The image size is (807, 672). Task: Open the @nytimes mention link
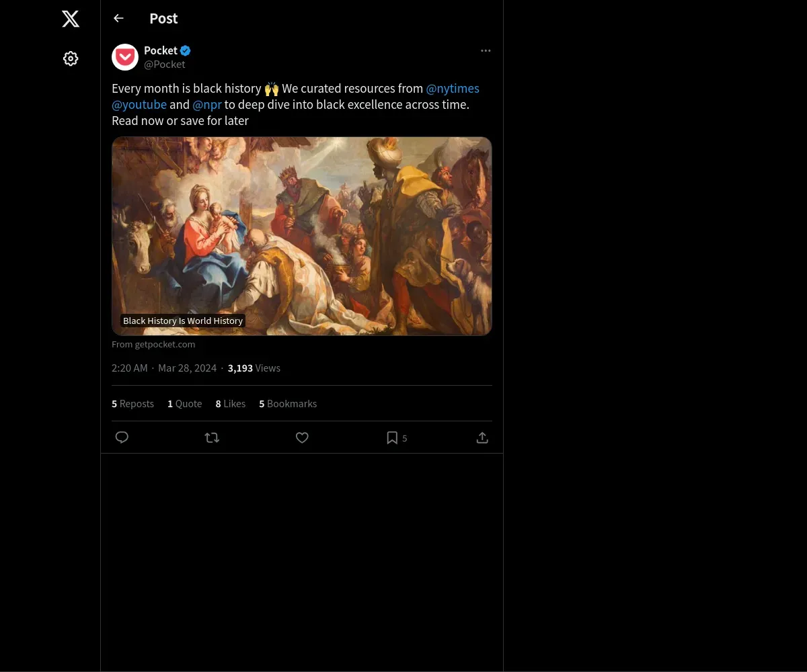point(452,88)
